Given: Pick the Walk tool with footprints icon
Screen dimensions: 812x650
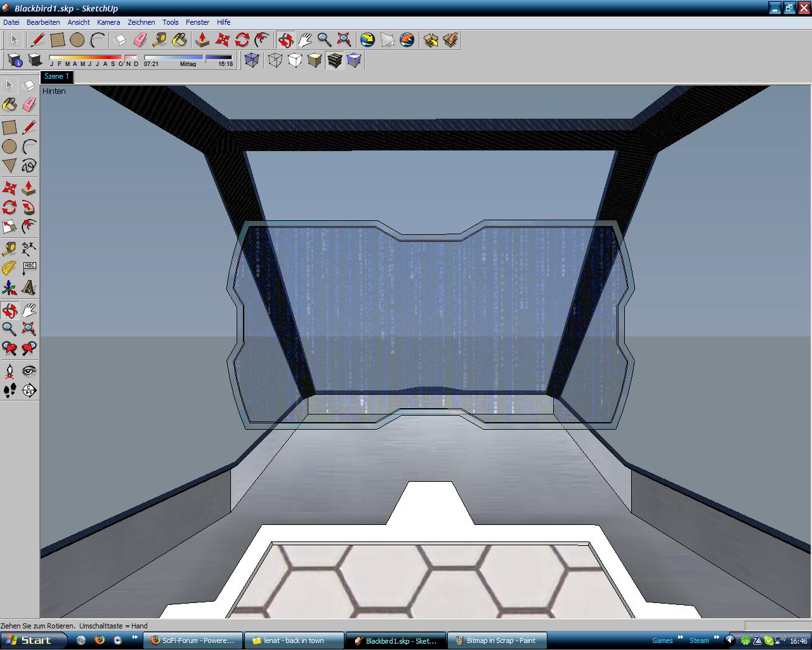Looking at the screenshot, I should (10, 390).
